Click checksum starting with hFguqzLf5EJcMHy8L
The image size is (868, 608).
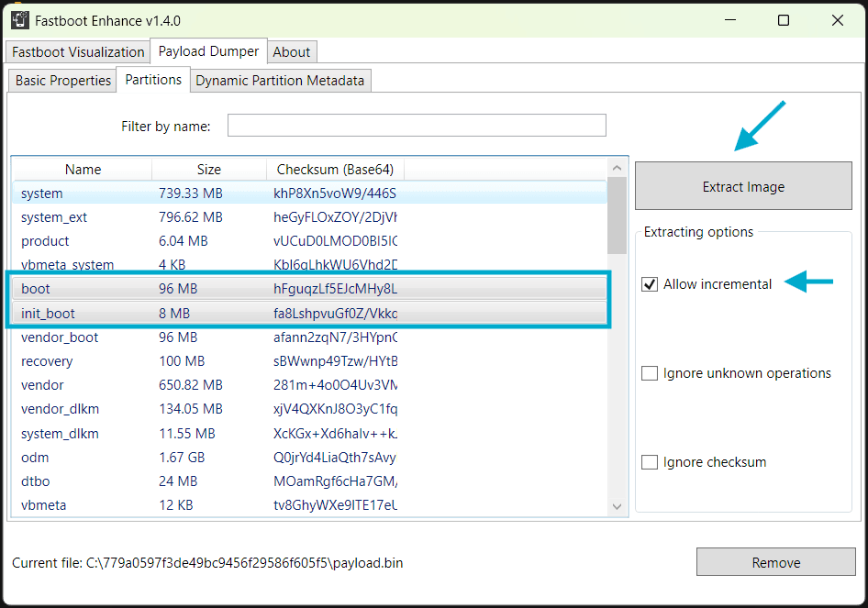coord(336,288)
